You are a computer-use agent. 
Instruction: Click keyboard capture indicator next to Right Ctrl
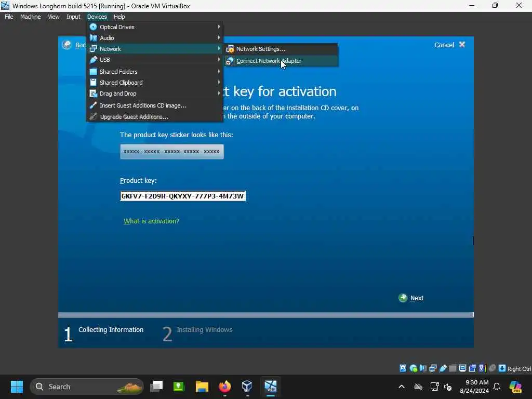(502, 368)
